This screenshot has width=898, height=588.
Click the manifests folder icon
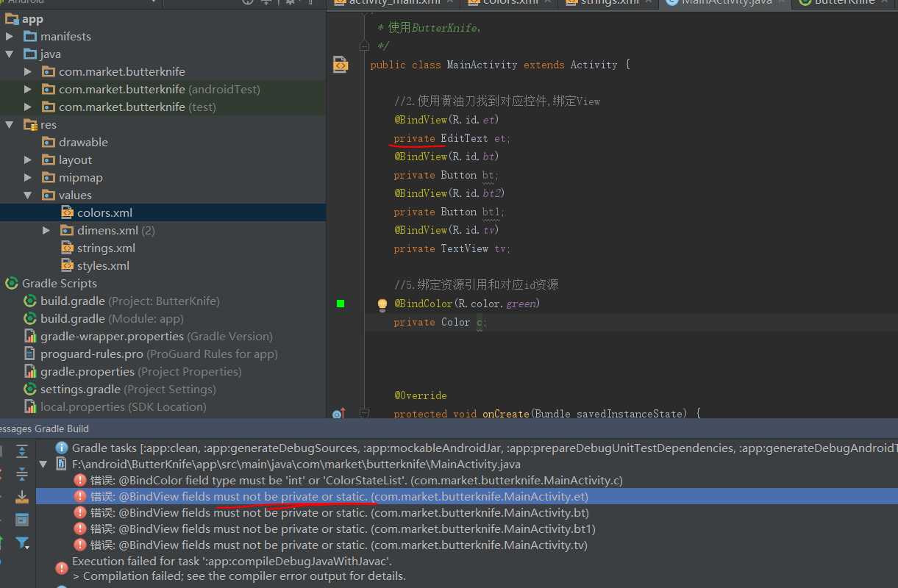point(30,36)
